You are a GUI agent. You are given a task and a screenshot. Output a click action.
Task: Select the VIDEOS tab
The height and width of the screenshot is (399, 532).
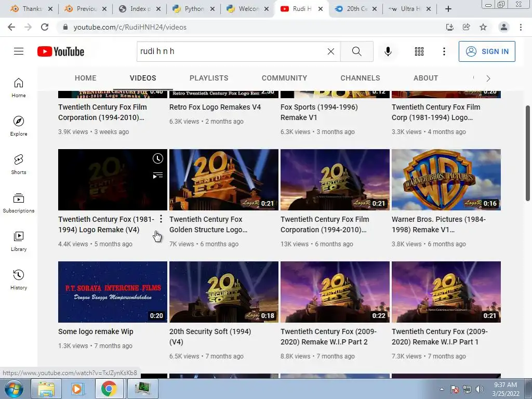pos(143,78)
